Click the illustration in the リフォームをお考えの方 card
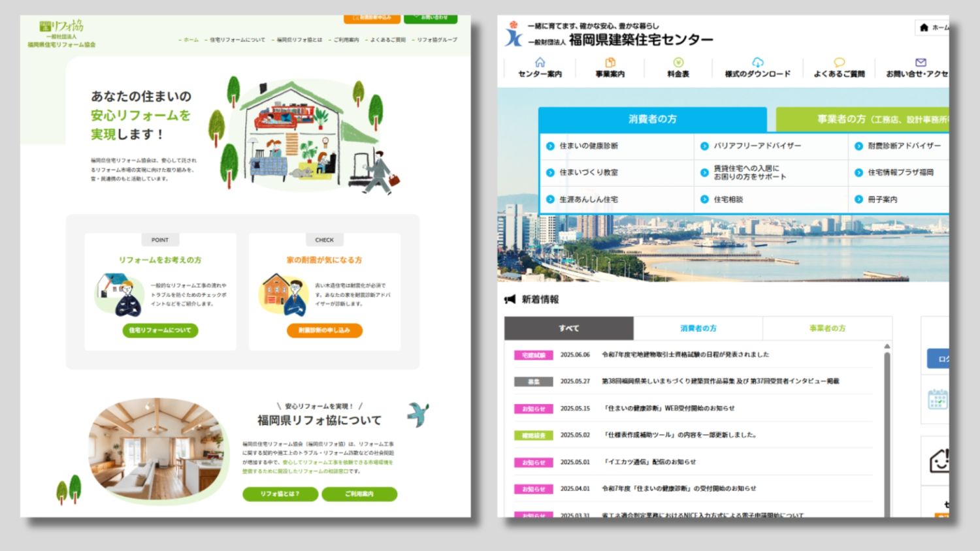 click(120, 294)
